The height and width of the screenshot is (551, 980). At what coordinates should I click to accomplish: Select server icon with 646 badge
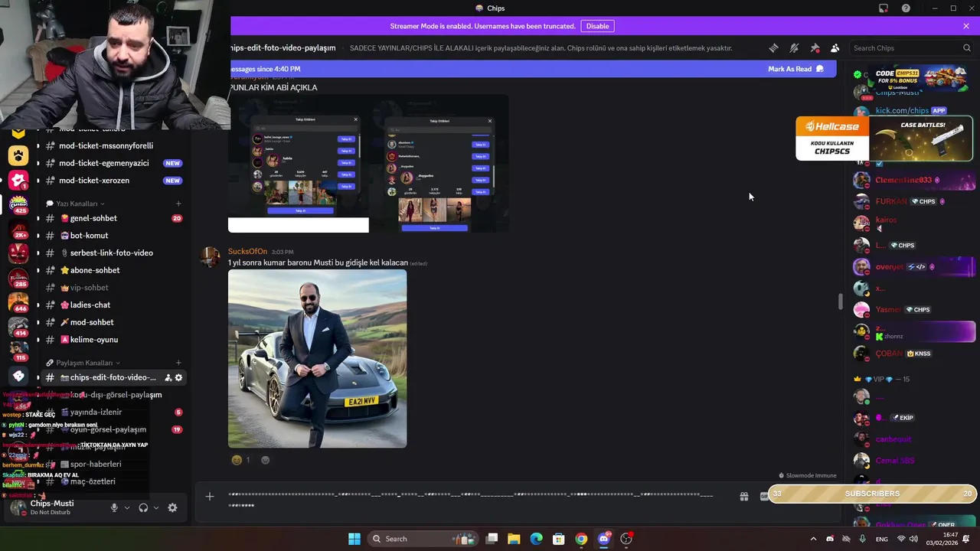(x=18, y=302)
